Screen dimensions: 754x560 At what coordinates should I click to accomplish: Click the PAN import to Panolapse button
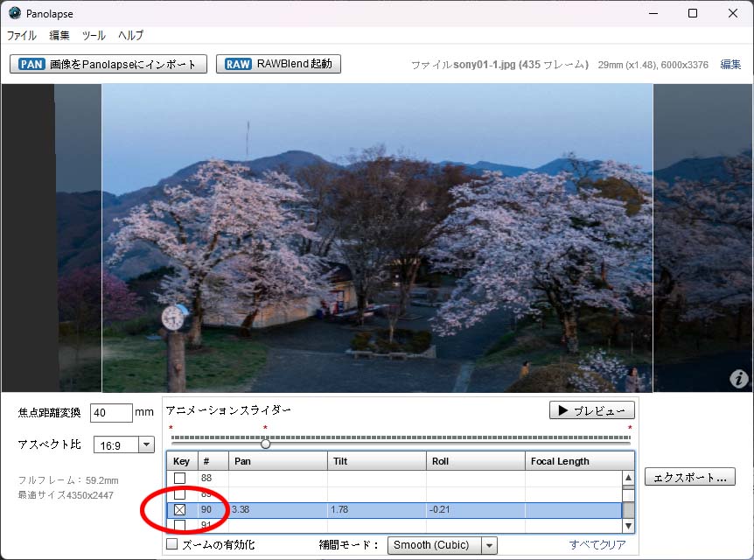pyautogui.click(x=108, y=64)
